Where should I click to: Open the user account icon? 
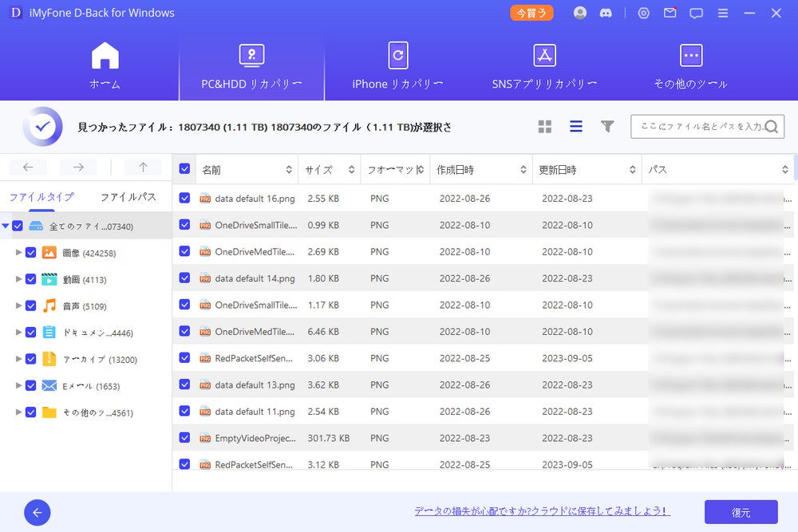tap(580, 13)
